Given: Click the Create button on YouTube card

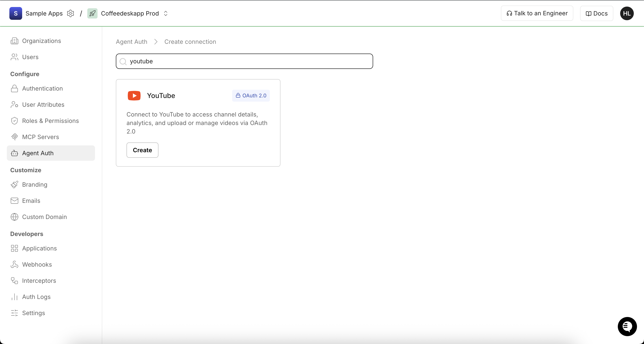Looking at the screenshot, I should (142, 150).
